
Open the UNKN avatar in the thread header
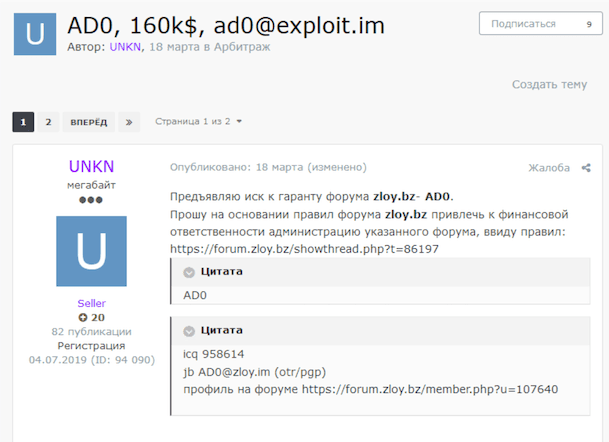(x=35, y=34)
